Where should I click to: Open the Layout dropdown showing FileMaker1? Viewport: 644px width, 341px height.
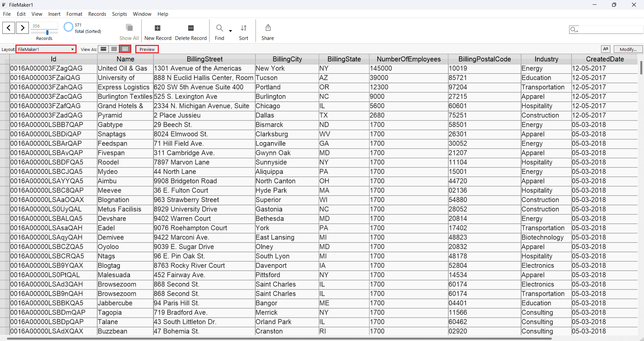[x=46, y=49]
